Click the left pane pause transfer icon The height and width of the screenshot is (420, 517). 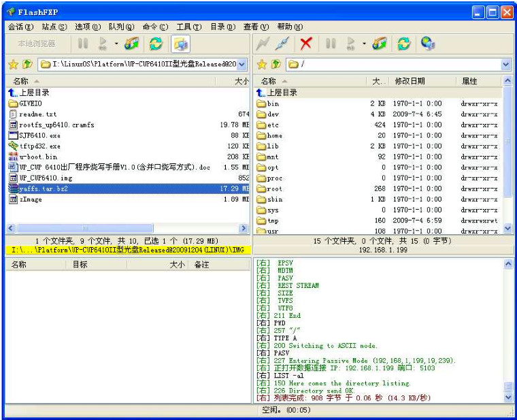tap(83, 43)
